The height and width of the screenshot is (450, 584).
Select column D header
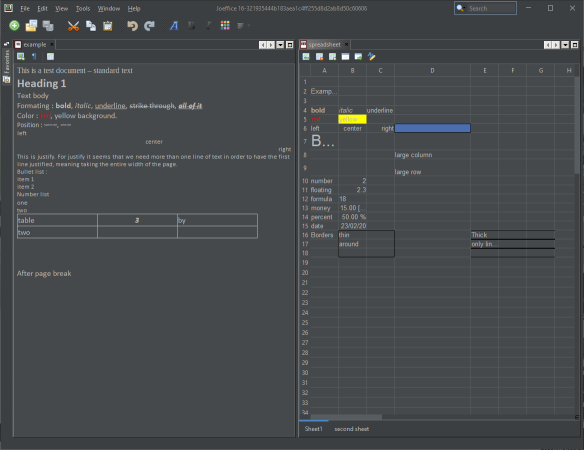(432, 70)
